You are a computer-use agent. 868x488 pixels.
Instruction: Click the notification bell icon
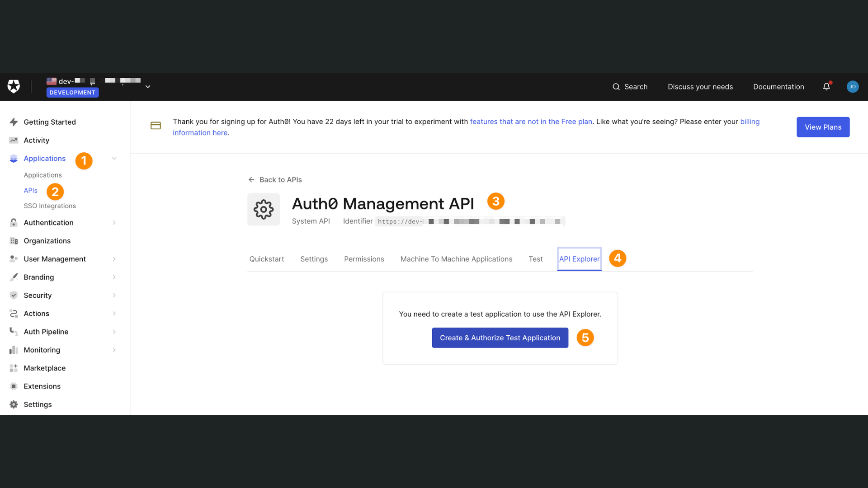(x=826, y=87)
